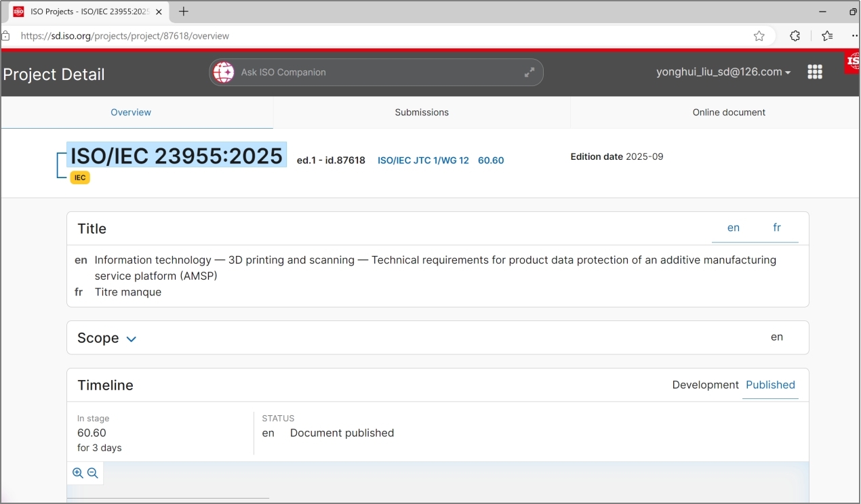Click the 60.60 stage link

click(x=491, y=161)
